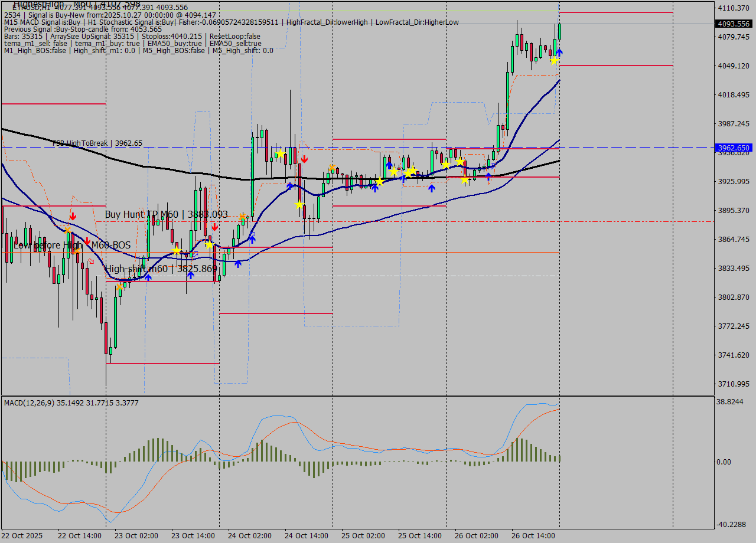Click the 26 Oct 14:00 time axis label

[533, 536]
